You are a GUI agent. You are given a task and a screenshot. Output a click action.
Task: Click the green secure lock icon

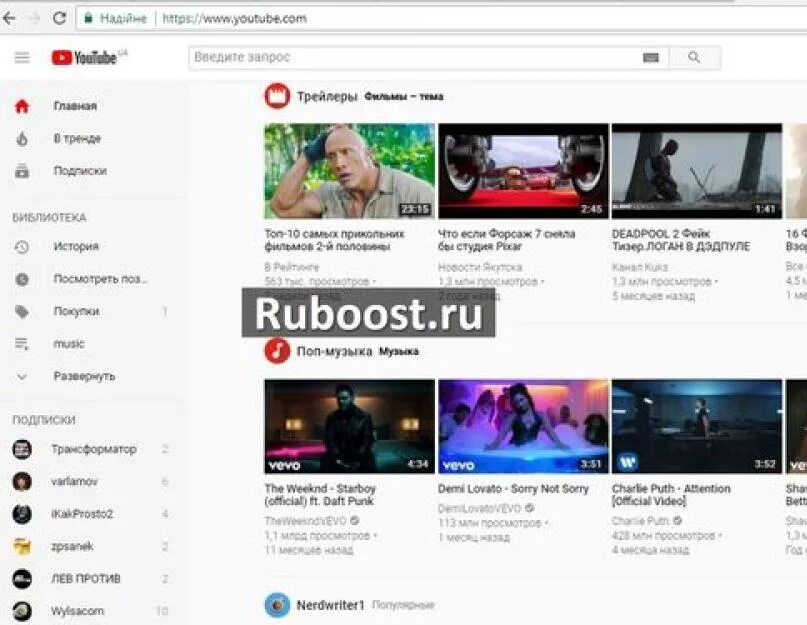coord(88,19)
